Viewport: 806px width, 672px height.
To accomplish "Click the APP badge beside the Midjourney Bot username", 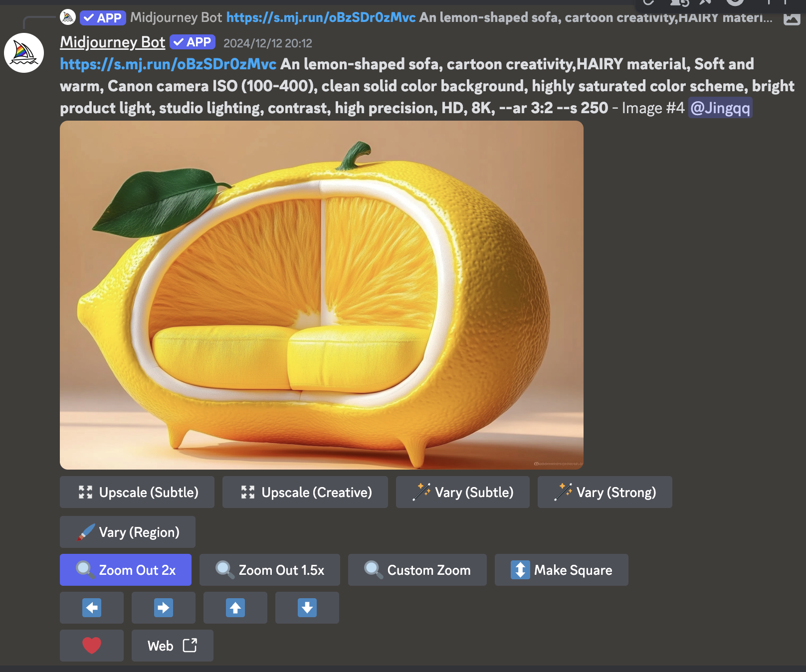I will pyautogui.click(x=193, y=42).
